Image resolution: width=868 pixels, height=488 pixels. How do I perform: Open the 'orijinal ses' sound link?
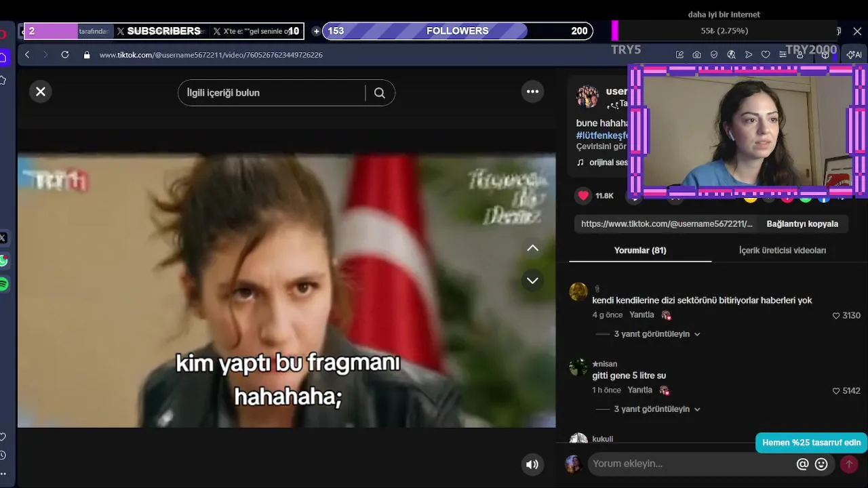pyautogui.click(x=602, y=163)
